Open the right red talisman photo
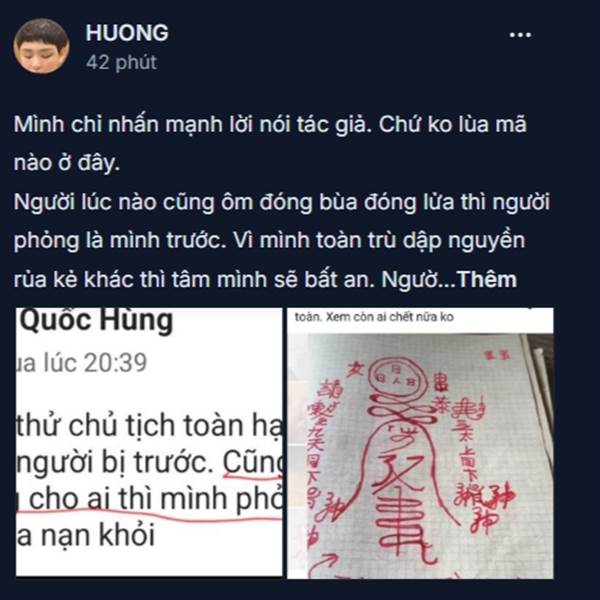Screen dimensions: 600x600 click(420, 443)
